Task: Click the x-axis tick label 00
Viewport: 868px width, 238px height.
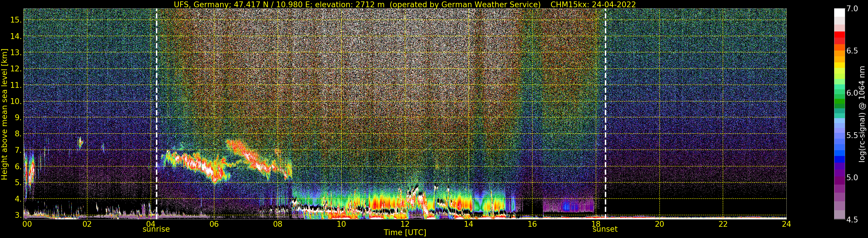Action: (27, 224)
